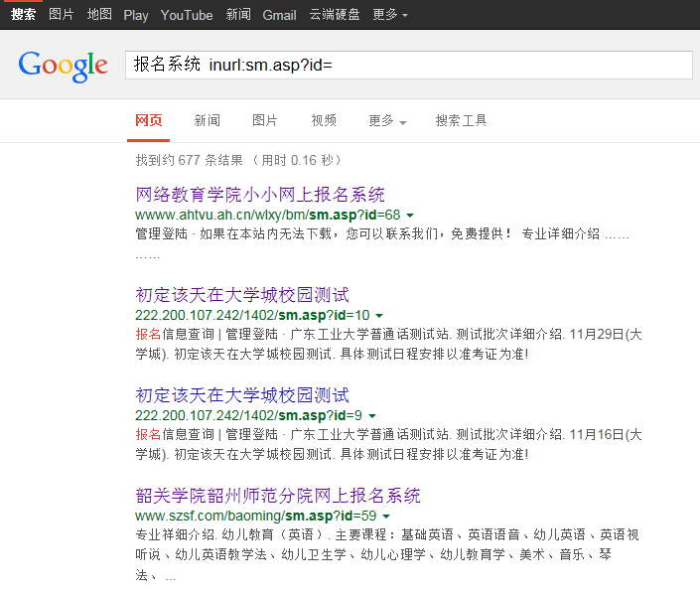
Task: Click URL text 222.200.107.242/1402/sm.asp?id=10
Action: pos(252,316)
